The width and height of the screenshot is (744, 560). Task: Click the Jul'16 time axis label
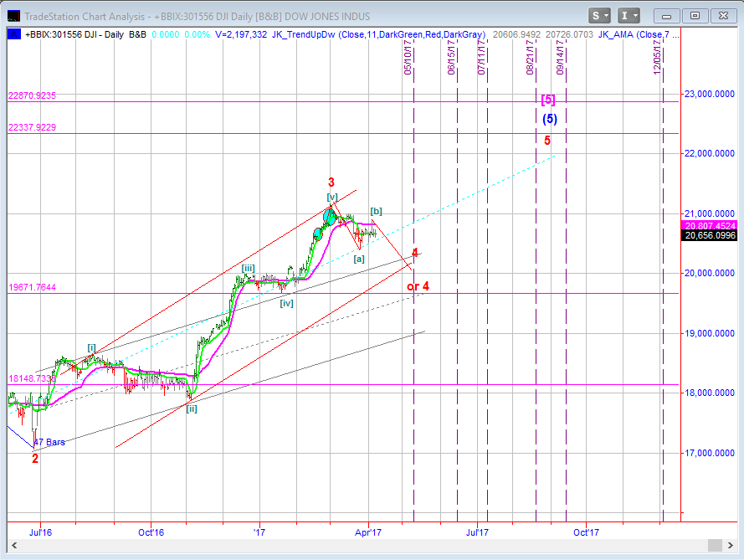pyautogui.click(x=40, y=532)
